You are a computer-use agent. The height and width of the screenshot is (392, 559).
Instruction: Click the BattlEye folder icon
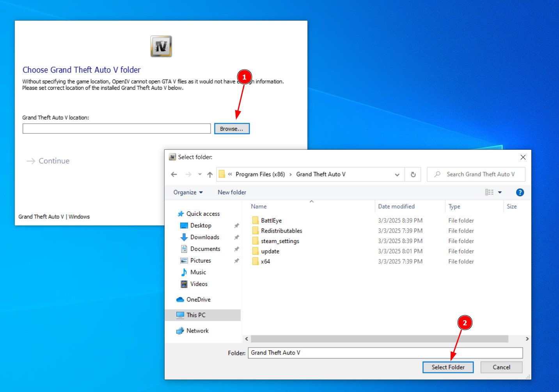[256, 220]
